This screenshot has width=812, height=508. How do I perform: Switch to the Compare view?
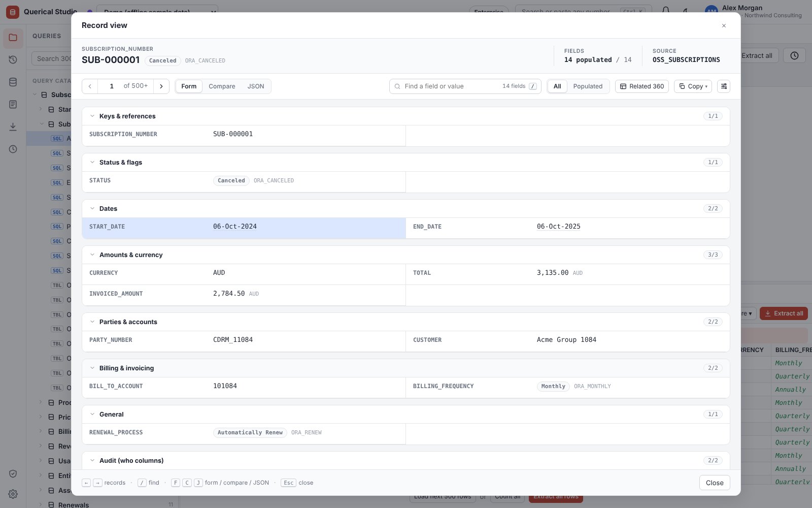tap(222, 86)
